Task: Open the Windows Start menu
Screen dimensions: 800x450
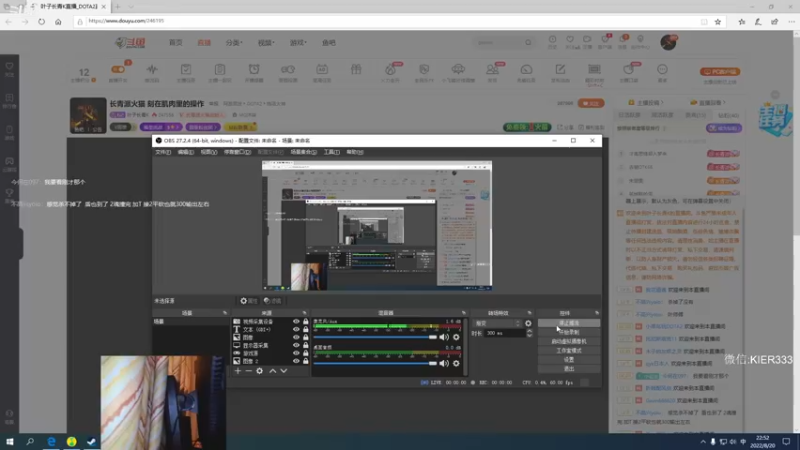Action: point(9,441)
